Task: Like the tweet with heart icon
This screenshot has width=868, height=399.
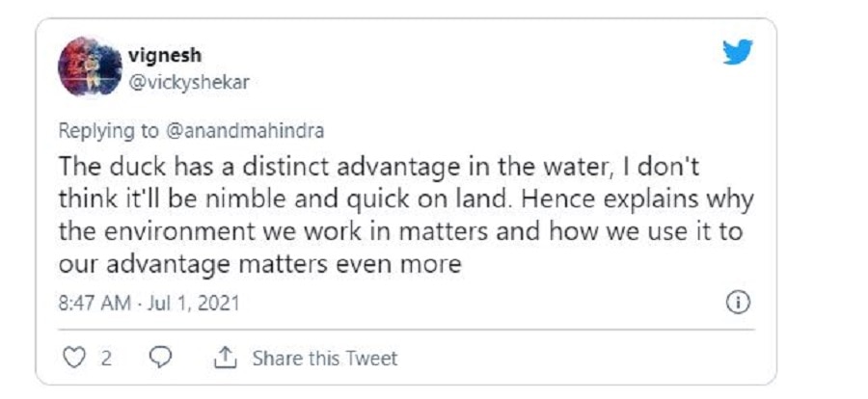Action: pyautogui.click(x=73, y=358)
